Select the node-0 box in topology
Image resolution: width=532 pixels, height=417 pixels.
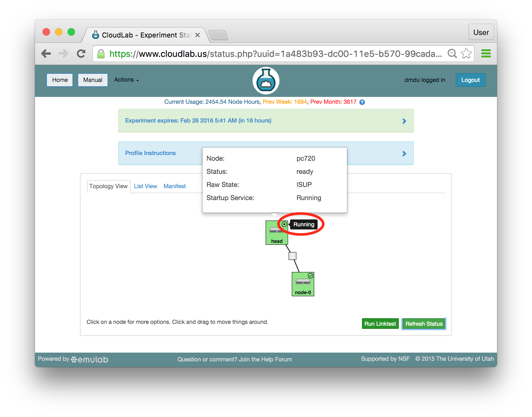303,284
